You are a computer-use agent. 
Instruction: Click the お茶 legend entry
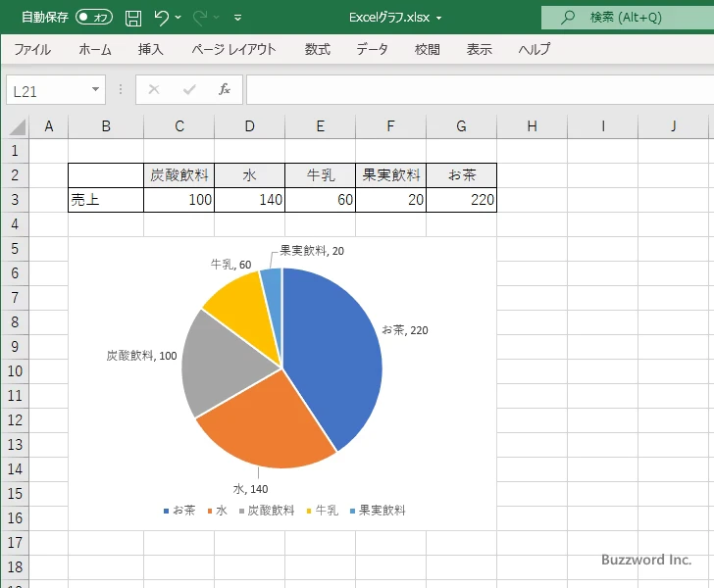[x=179, y=511]
